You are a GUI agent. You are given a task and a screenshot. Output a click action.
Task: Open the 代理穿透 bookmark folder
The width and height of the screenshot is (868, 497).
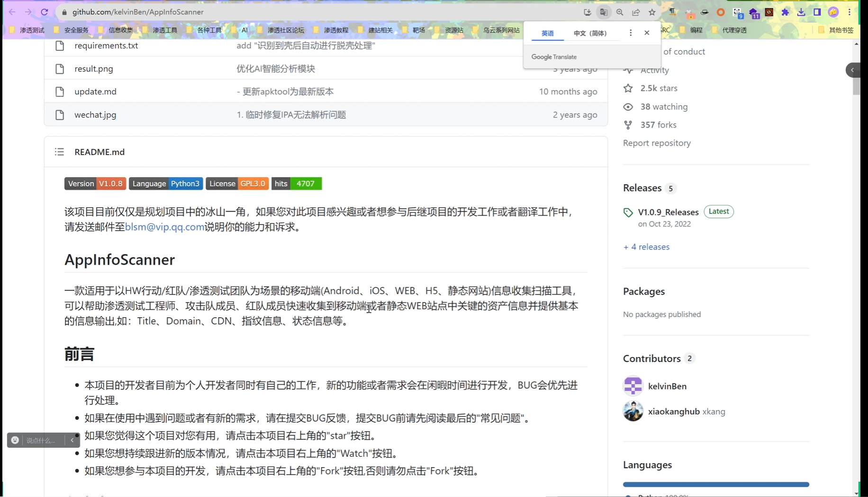pos(729,30)
